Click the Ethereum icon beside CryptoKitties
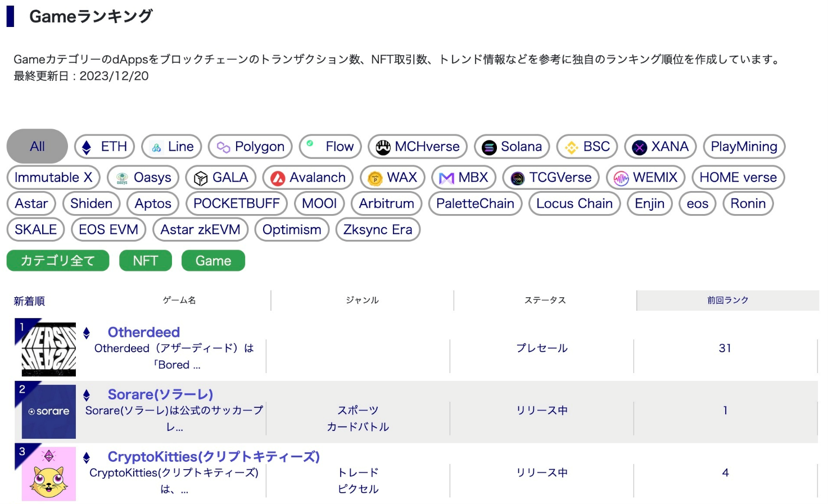Screen dimensions: 828x504 (87, 458)
